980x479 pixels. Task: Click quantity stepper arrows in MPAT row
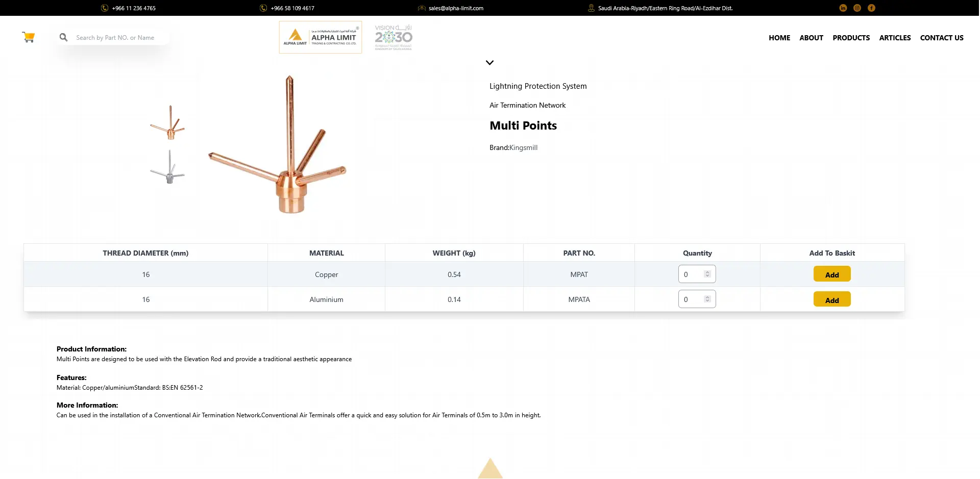[x=707, y=274]
